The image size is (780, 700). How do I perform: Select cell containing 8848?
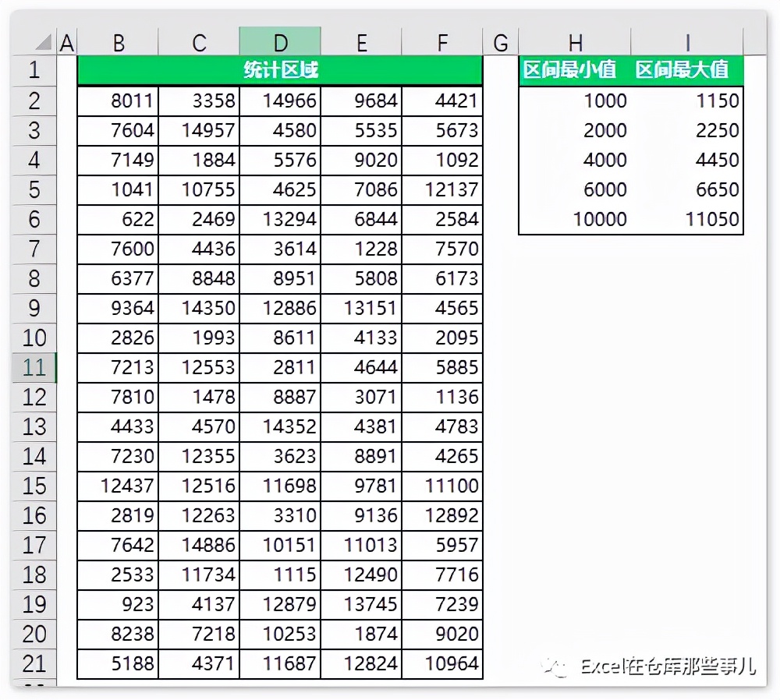pyautogui.click(x=199, y=279)
